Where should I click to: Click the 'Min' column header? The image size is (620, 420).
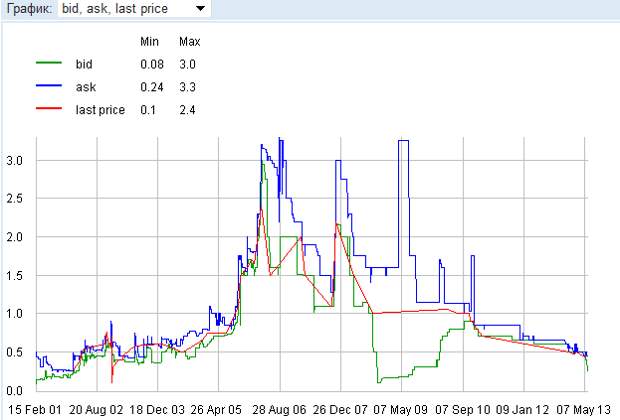149,42
